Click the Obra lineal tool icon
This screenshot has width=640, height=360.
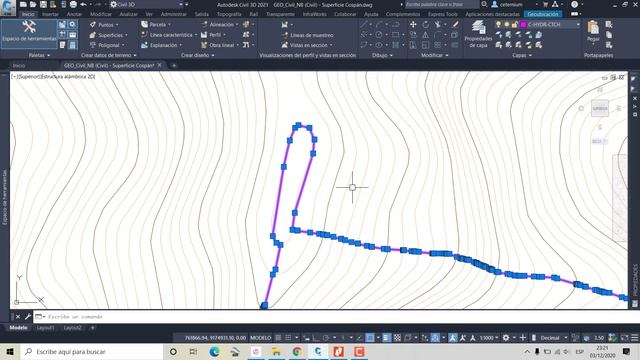[x=204, y=45]
